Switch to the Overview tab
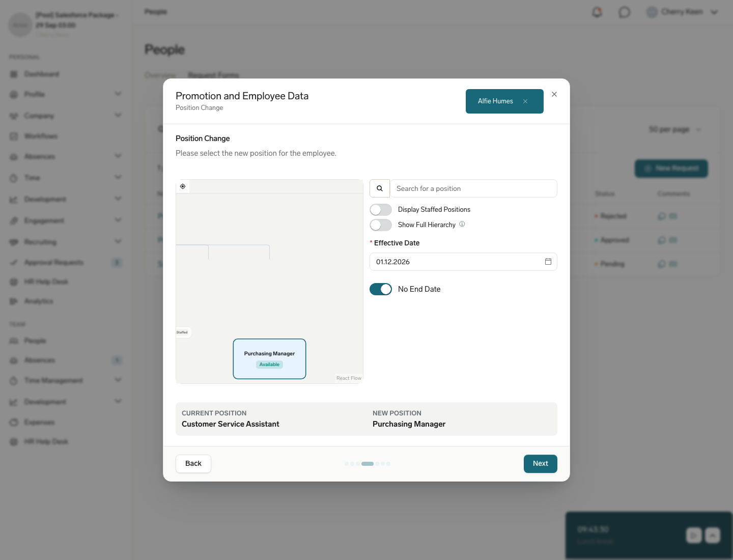This screenshot has width=733, height=560. click(160, 75)
